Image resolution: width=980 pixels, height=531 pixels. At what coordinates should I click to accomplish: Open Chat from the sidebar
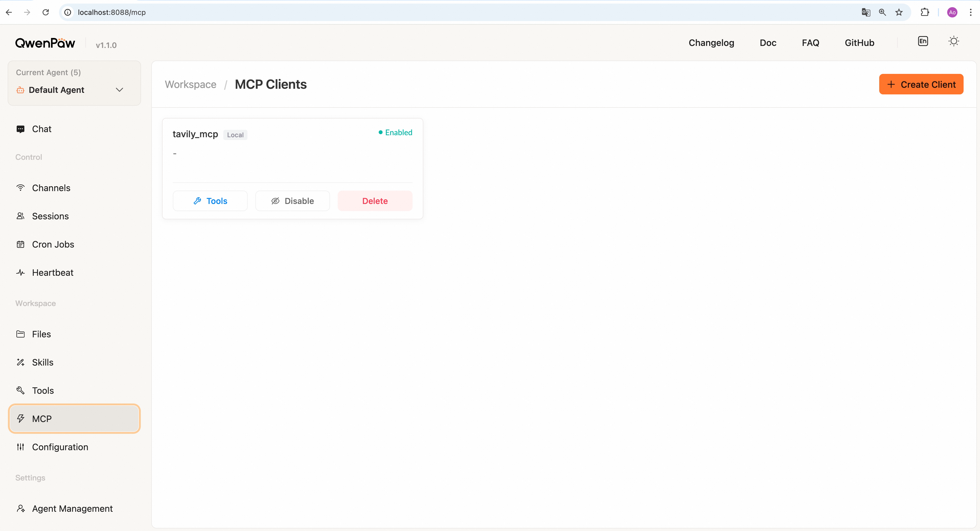42,129
